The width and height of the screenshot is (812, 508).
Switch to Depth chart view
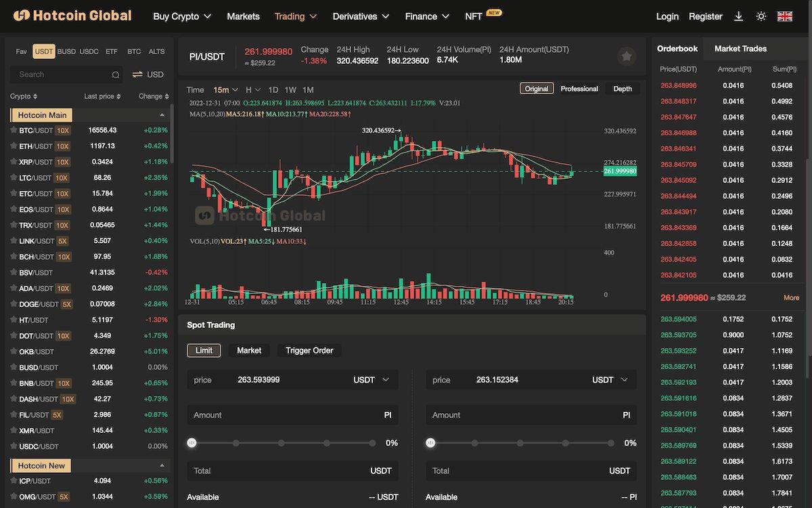pos(623,89)
